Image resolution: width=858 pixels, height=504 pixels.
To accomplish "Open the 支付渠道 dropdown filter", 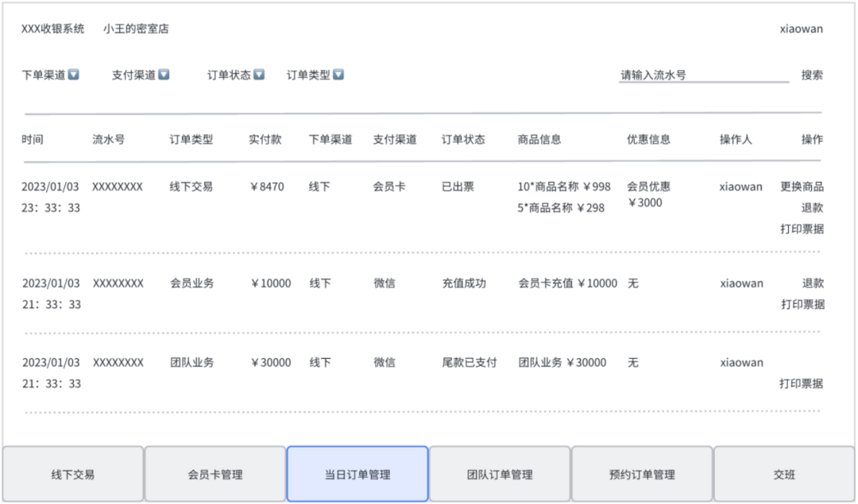I will 140,75.
